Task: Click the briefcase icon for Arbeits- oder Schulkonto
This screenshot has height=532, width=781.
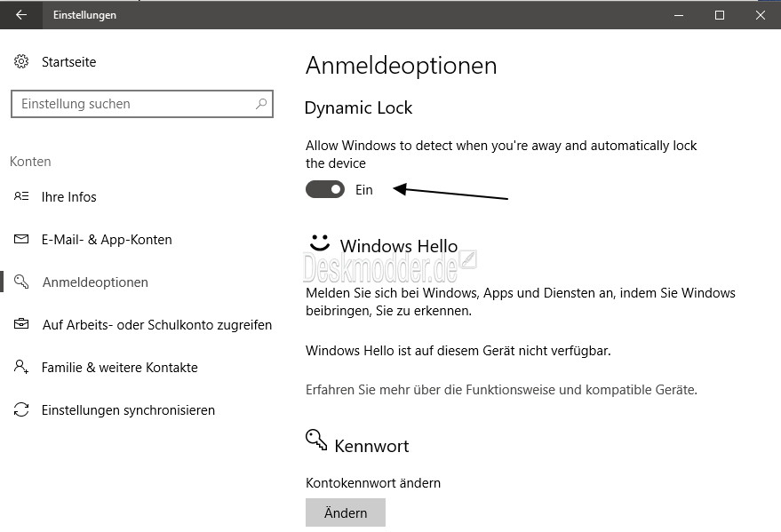Action: pyautogui.click(x=21, y=324)
